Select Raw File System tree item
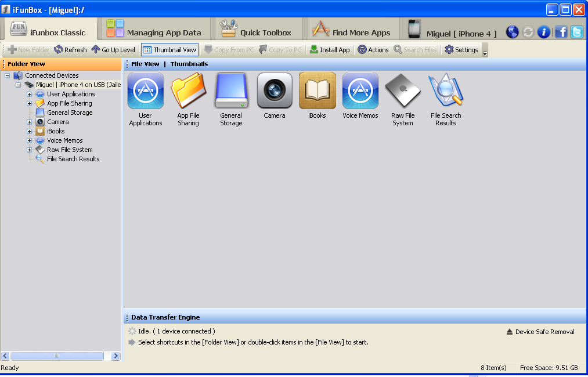The height and width of the screenshot is (377, 588). point(70,150)
